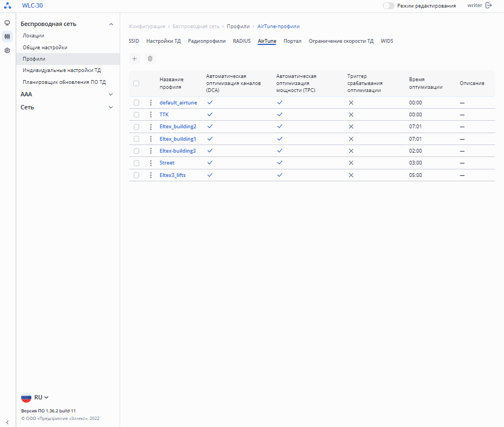Viewport: 504px width, 427px height.
Task: Switch to the RADIUS tab
Action: [x=241, y=41]
